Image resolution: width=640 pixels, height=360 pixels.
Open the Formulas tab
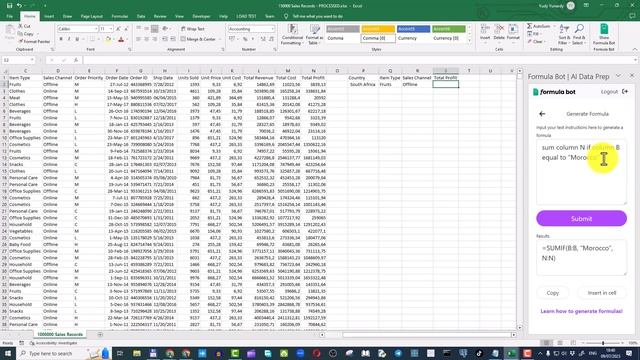pyautogui.click(x=120, y=16)
